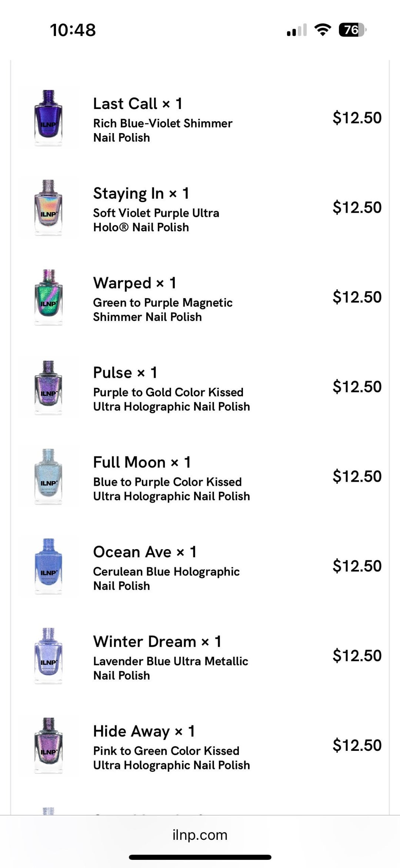Tap the ilnp.com address bar
This screenshot has width=400, height=868.
tap(200, 835)
